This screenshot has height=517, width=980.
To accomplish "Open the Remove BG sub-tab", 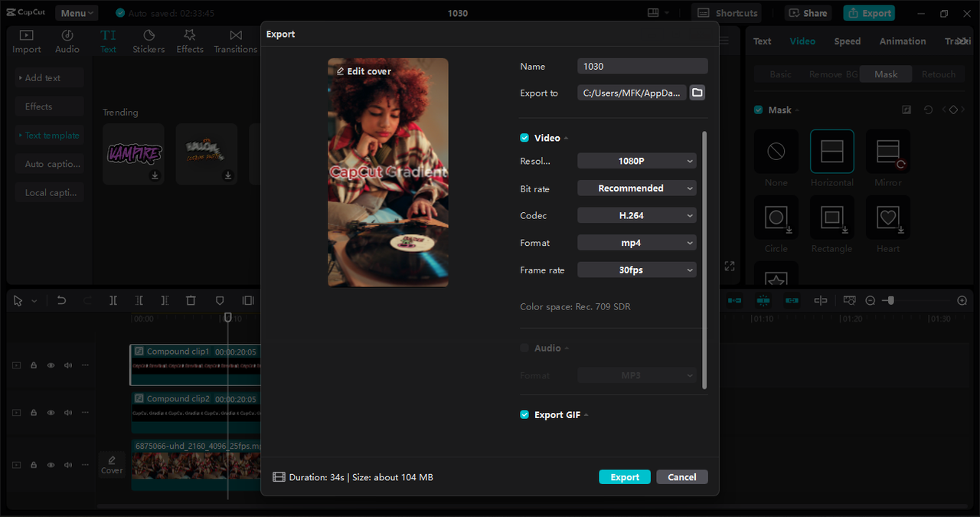I will tap(834, 74).
